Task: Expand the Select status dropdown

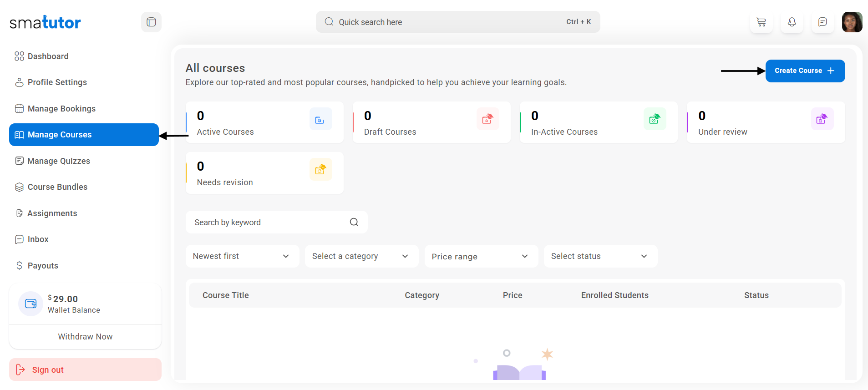Action: point(600,256)
